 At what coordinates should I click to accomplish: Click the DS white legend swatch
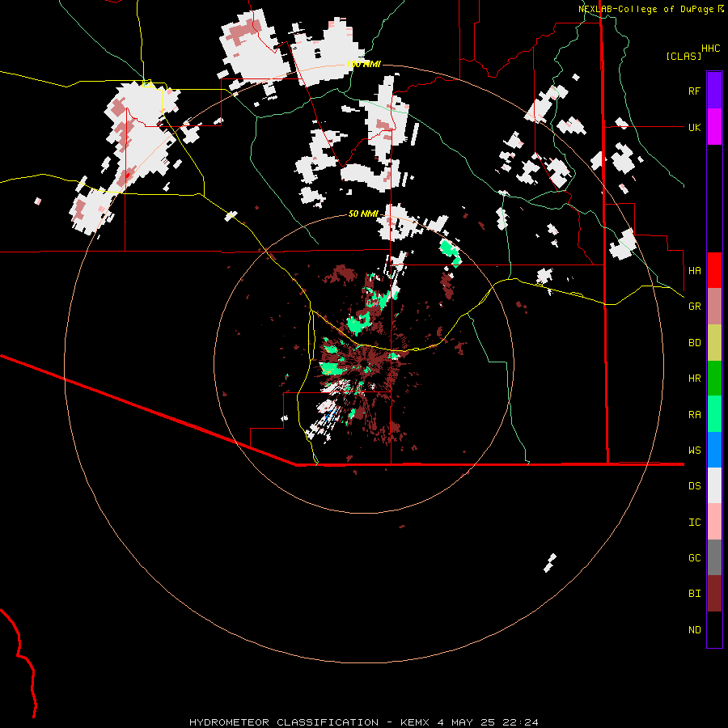coord(714,485)
